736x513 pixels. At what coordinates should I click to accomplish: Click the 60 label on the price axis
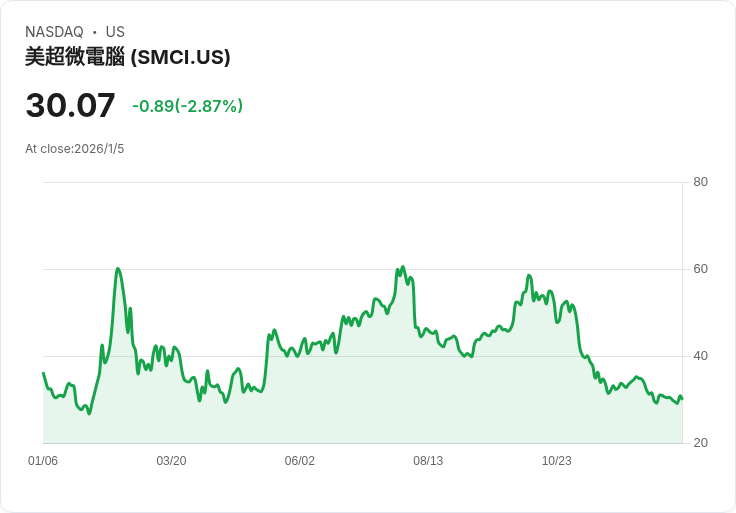coord(701,269)
